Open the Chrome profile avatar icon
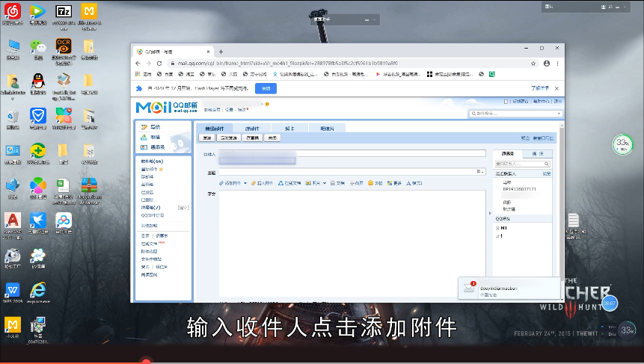The height and width of the screenshot is (364, 644). 547,64
